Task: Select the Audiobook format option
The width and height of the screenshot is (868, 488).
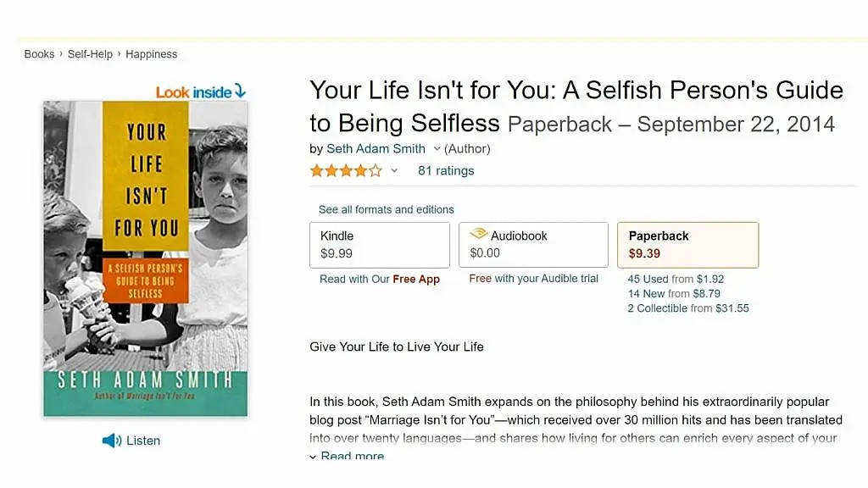Action: click(533, 245)
